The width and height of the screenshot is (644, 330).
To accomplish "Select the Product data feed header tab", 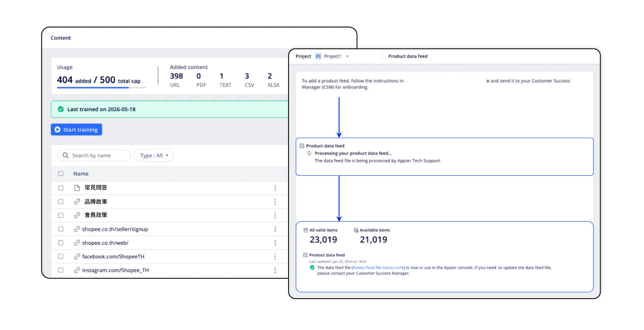I will coord(408,57).
